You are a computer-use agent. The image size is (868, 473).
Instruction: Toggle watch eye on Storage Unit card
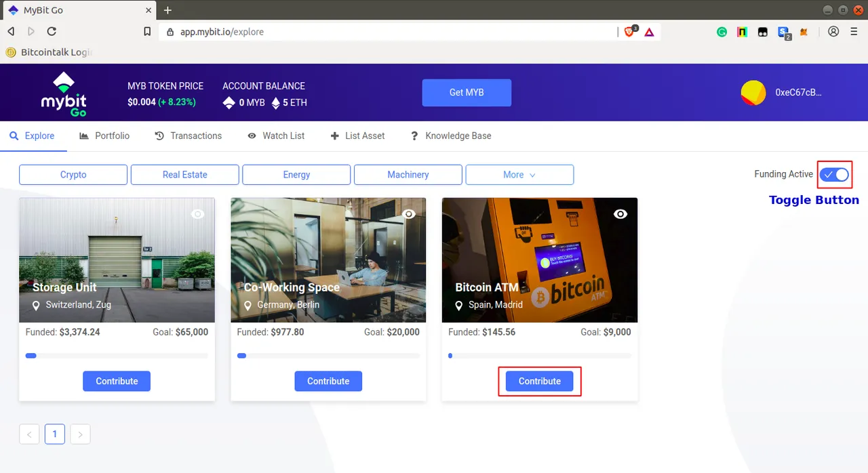pyautogui.click(x=197, y=214)
